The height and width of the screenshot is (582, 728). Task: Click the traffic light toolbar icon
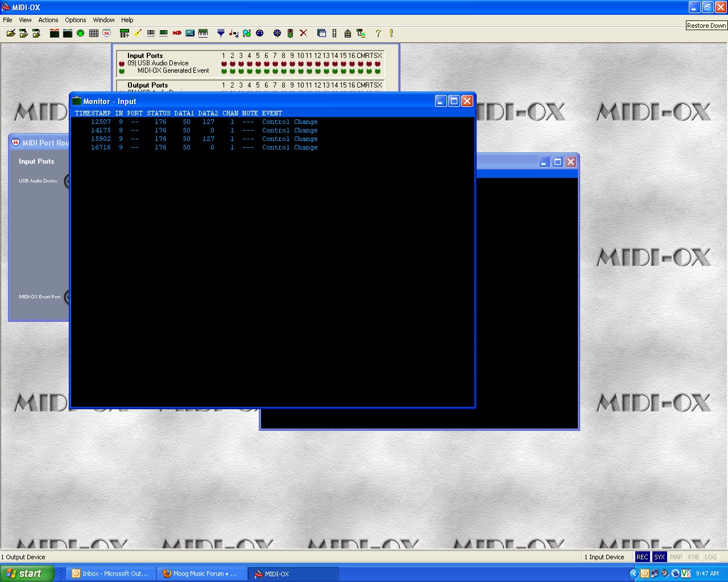[290, 34]
